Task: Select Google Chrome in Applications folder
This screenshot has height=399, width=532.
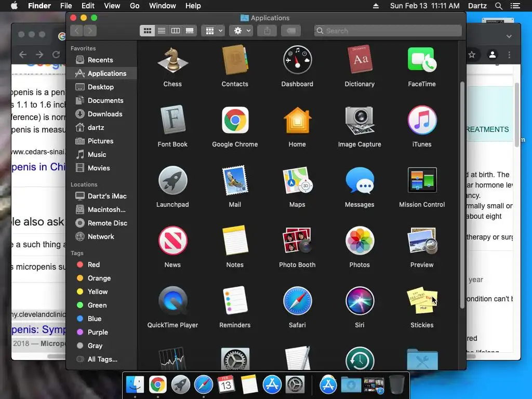Action: (x=235, y=120)
